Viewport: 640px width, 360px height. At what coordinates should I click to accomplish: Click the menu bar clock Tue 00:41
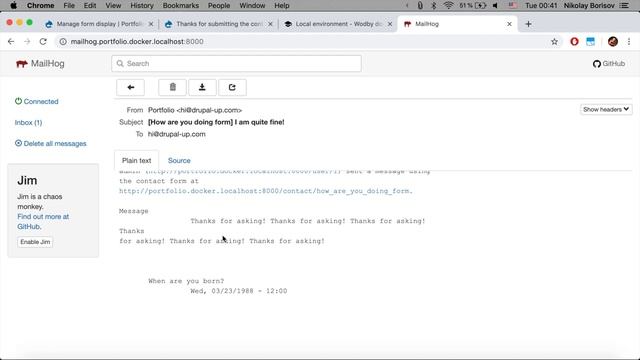541,6
